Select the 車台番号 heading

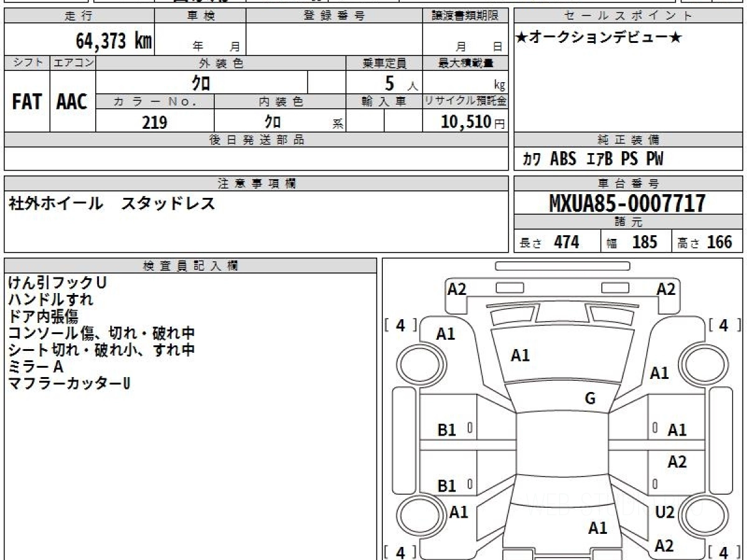(x=629, y=184)
